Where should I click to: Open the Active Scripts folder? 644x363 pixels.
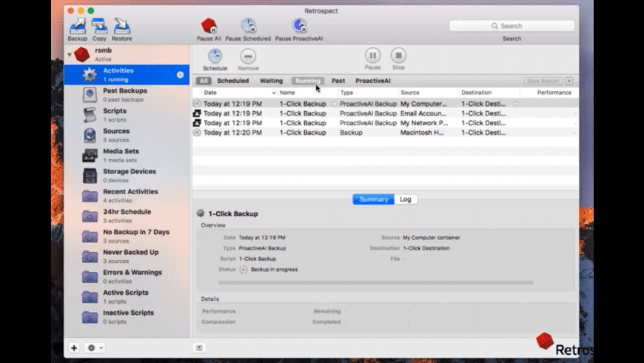(x=127, y=296)
